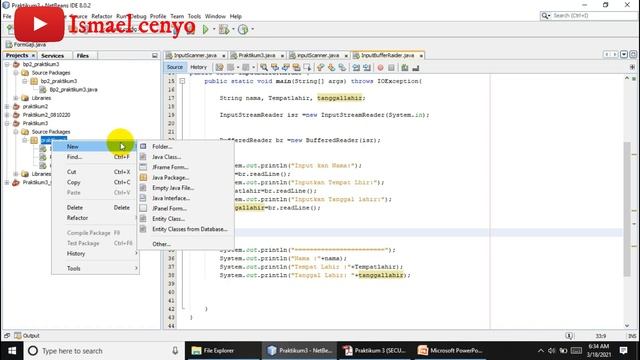The width and height of the screenshot is (640, 360).
Task: Select Delete in the context menu
Action: (96, 207)
